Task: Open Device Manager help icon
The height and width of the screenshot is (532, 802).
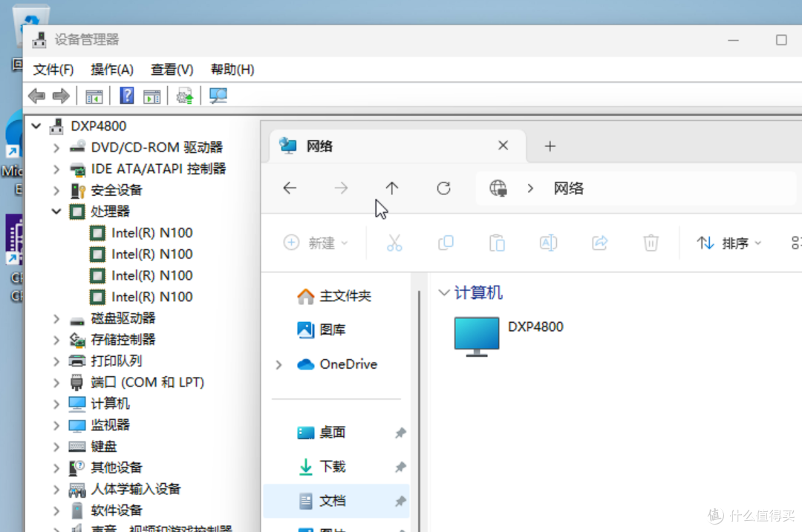Action: point(126,96)
